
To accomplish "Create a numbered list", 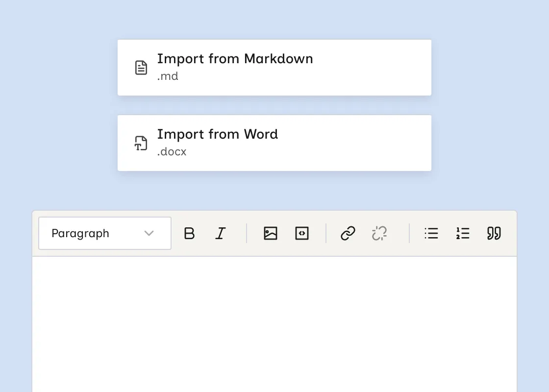I will coord(463,233).
